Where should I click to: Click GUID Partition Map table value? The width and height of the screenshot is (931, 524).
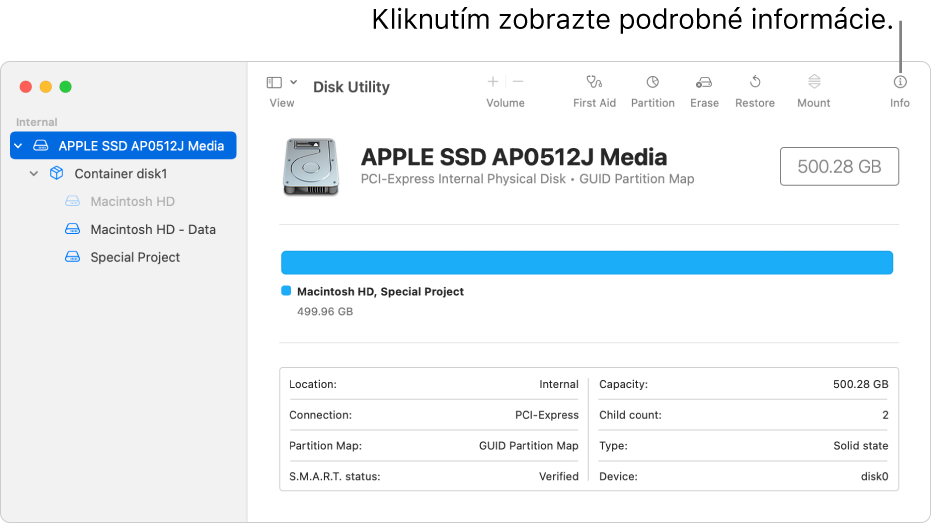coord(528,446)
